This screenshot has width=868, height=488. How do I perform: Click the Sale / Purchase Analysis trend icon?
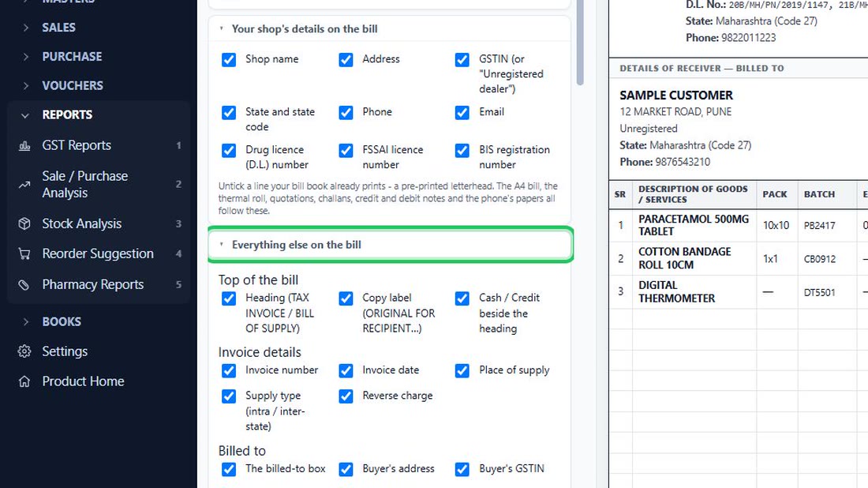(24, 185)
